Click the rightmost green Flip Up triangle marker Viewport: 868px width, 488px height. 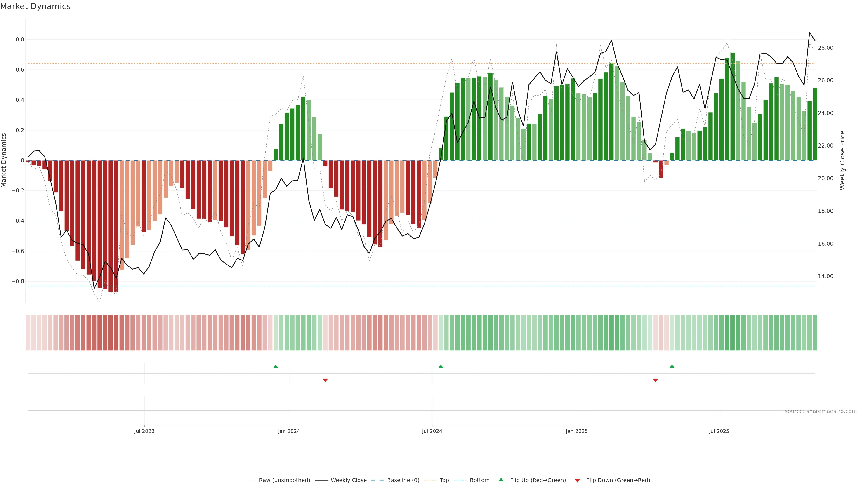point(672,366)
